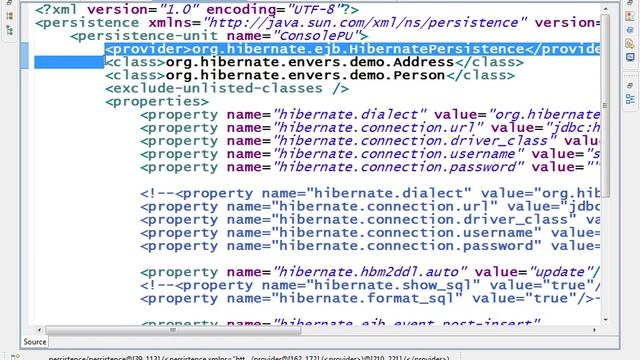Click the class org.hibernate.envers.demo.Person line
Screen dimensions: 640x360
coord(310,75)
